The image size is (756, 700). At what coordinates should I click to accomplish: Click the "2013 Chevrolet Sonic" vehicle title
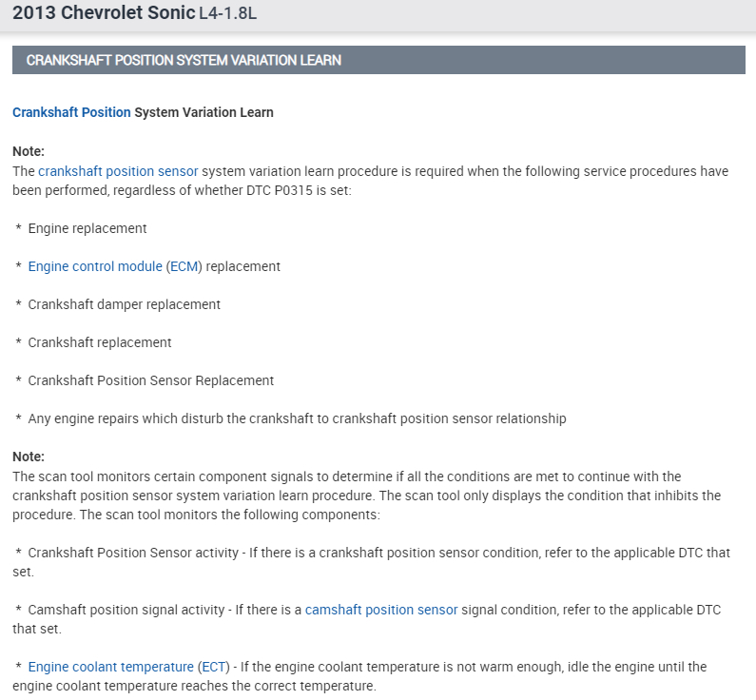tap(104, 14)
